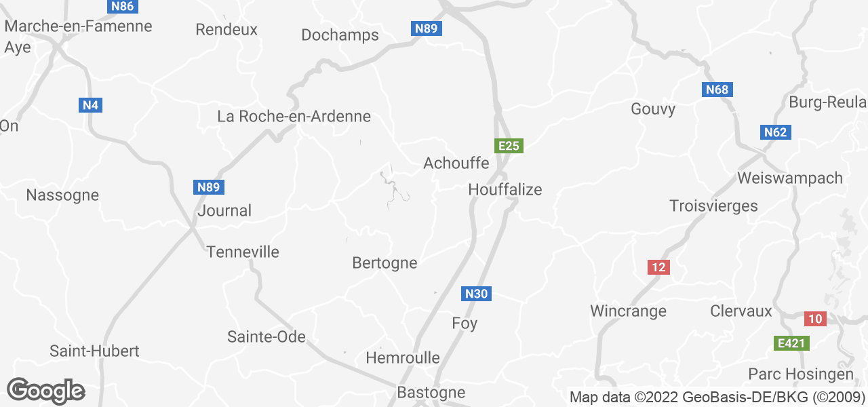Select the Bastogne town label
Image resolution: width=868 pixels, height=407 pixels.
[x=431, y=392]
